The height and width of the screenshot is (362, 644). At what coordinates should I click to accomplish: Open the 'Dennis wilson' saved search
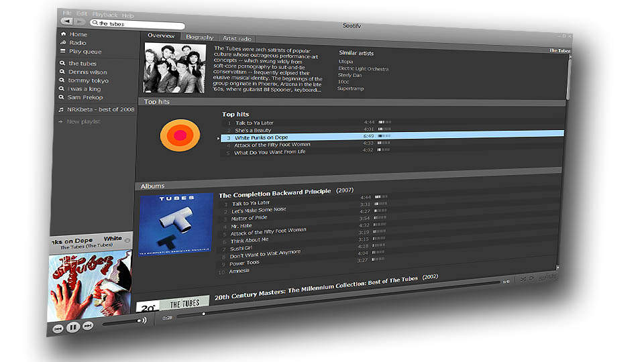[87, 72]
